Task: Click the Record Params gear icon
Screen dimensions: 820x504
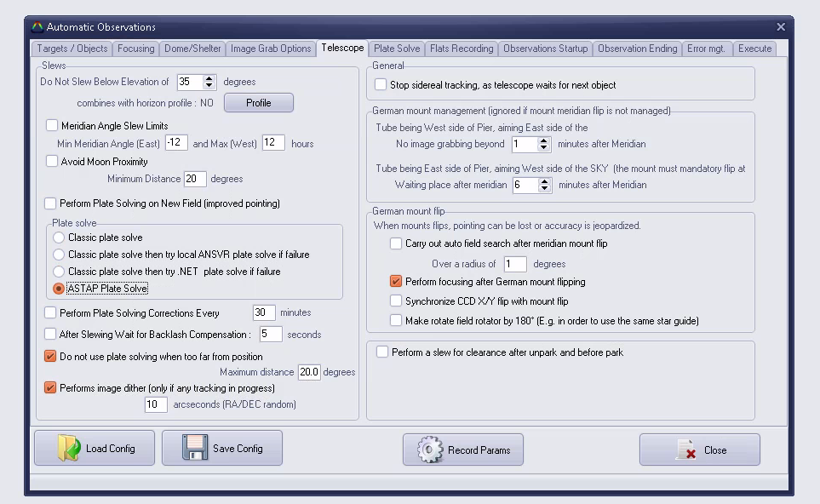Action: pyautogui.click(x=431, y=450)
